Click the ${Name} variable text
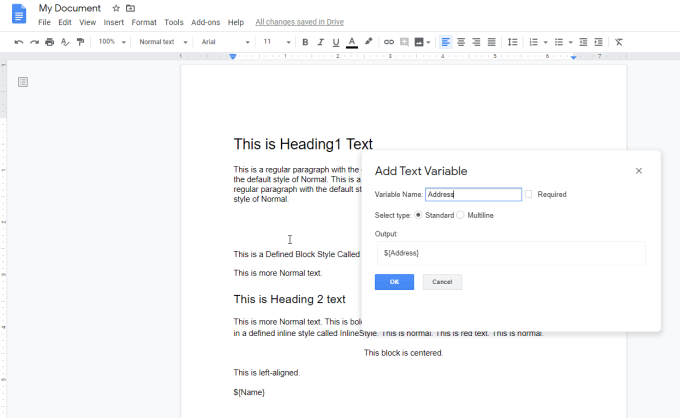Image resolution: width=680 pixels, height=418 pixels. (x=249, y=392)
